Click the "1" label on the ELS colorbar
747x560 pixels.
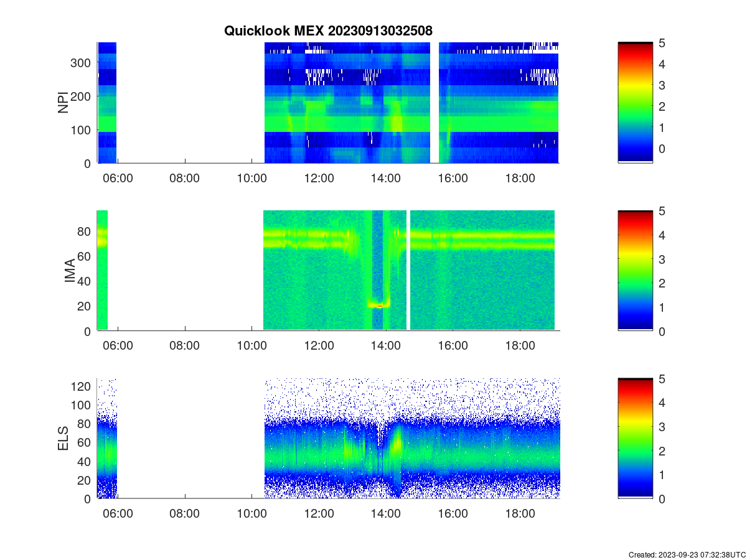point(662,475)
